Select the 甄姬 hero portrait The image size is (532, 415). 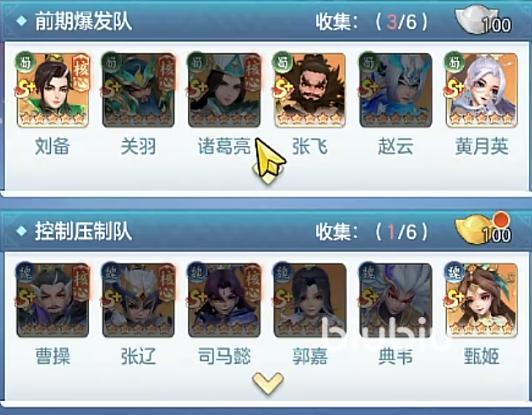click(482, 300)
